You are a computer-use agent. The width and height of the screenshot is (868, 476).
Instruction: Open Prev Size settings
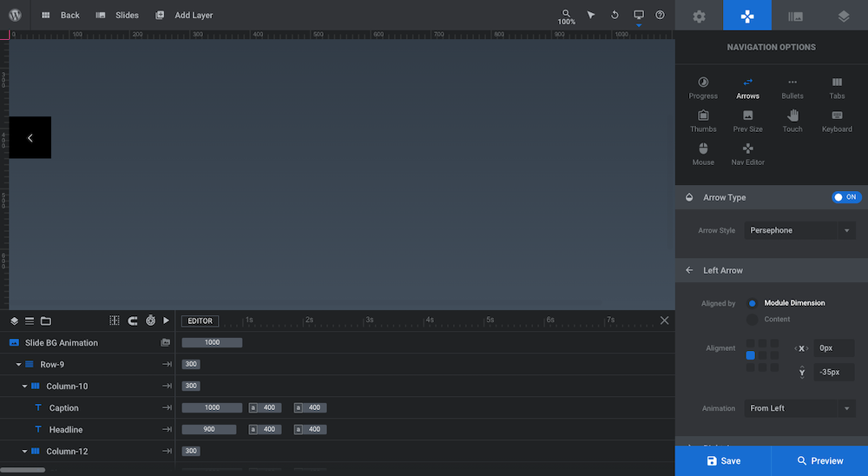tap(748, 122)
